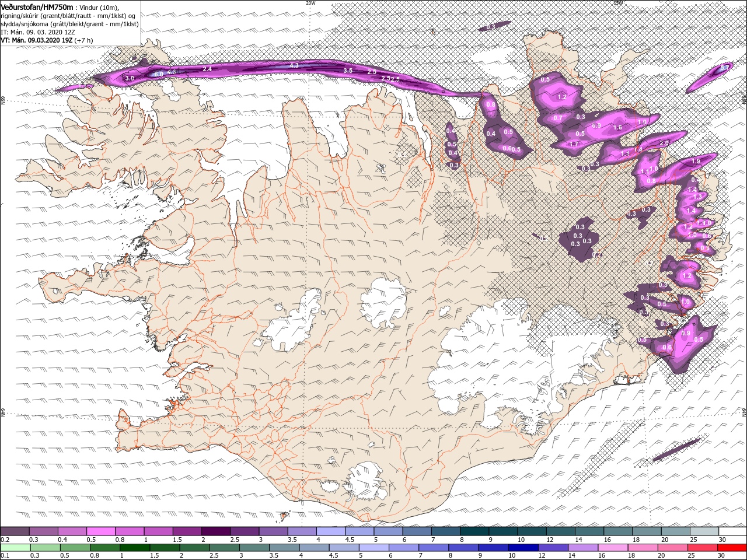Click the '4.3' value in northern snow band
The height and width of the screenshot is (560, 747).
pos(294,65)
